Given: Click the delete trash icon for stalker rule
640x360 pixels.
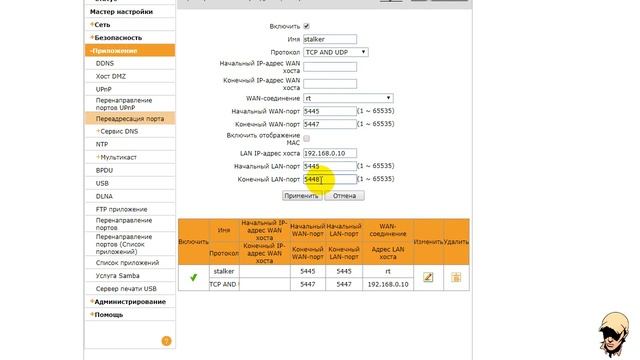Looking at the screenshot, I should [456, 278].
